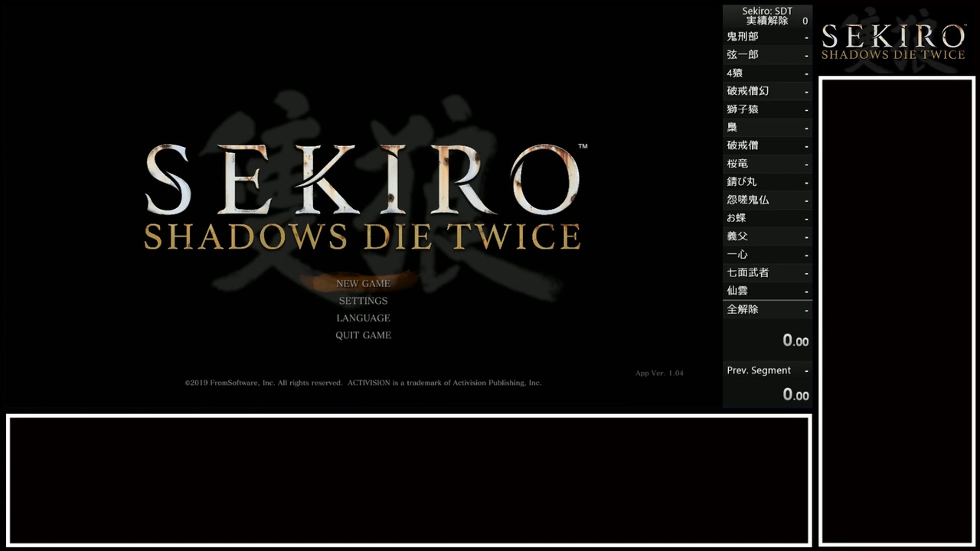Pick the 破戒僧幻 split row
The image size is (980, 551).
(767, 91)
